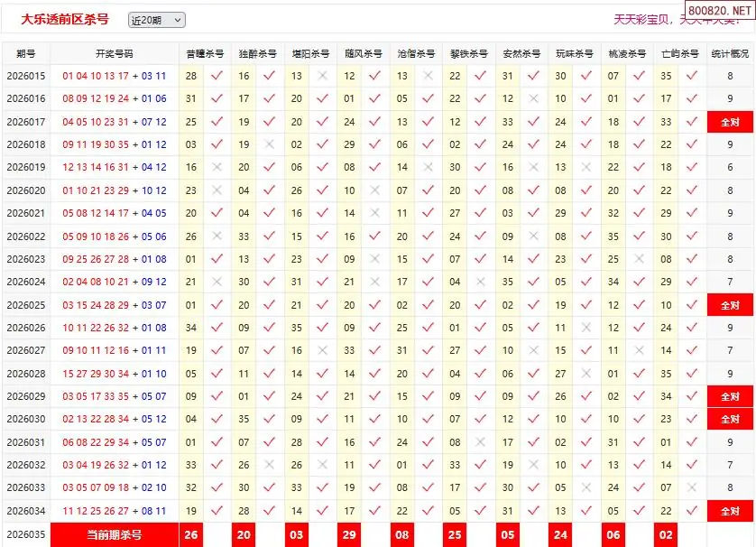The image size is (756, 547).
Task: Select the 普瞳杀号 column header
Action: point(205,53)
